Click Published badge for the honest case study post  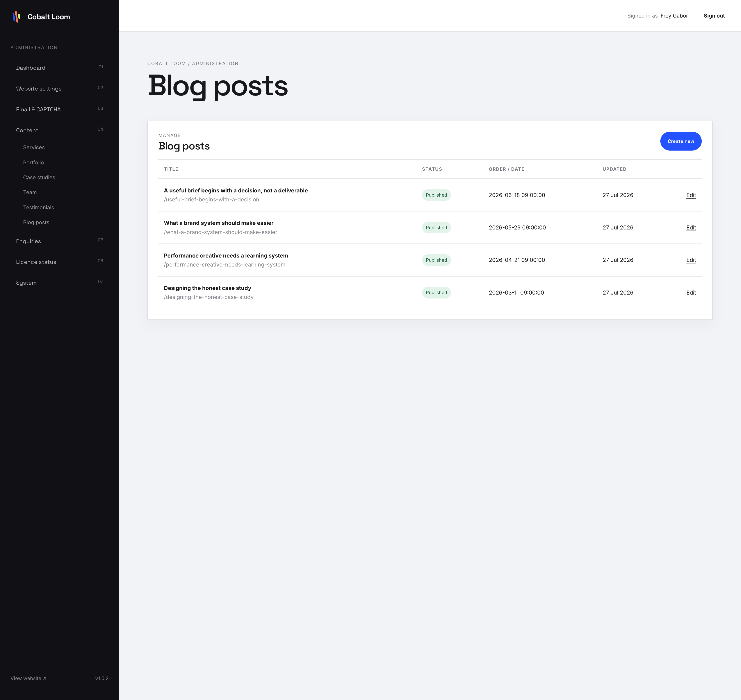(x=436, y=293)
